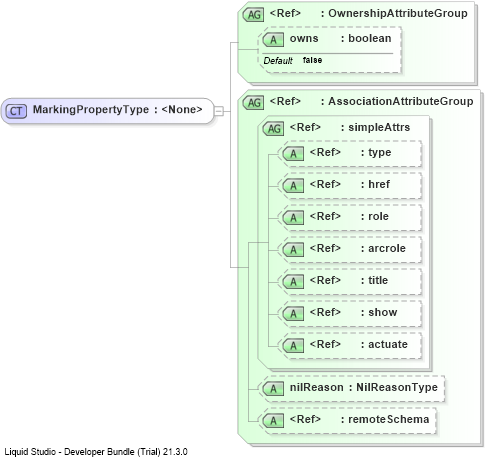Click the CT icon of MarkingPropertyType

[x=16, y=111]
